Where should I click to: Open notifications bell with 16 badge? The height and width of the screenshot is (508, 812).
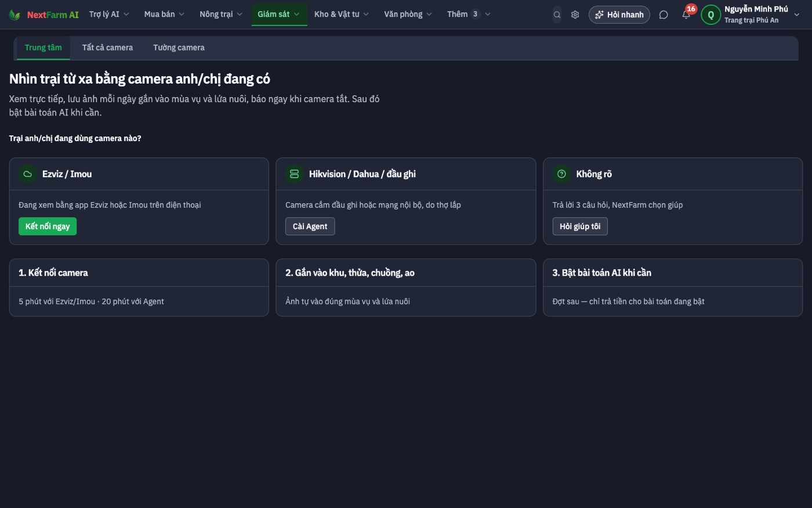coord(686,15)
